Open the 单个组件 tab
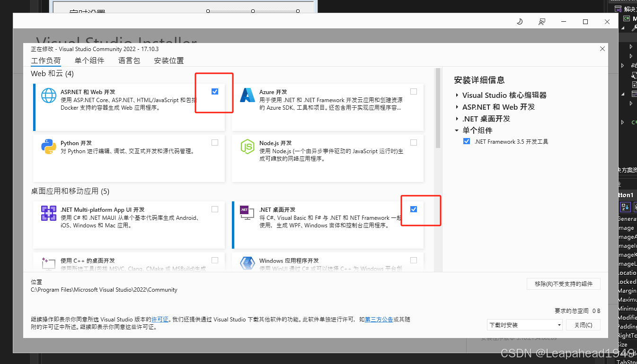Viewport: 637px width, 364px height. click(x=89, y=61)
